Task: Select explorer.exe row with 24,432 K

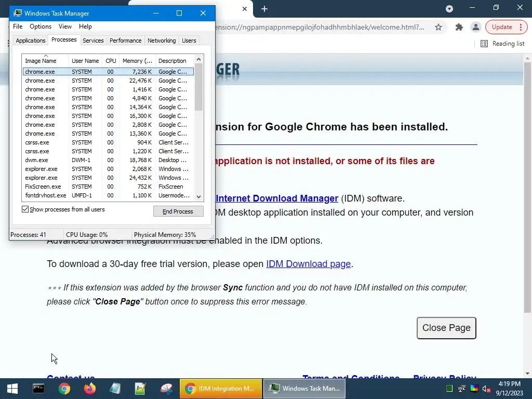Action: [108, 178]
